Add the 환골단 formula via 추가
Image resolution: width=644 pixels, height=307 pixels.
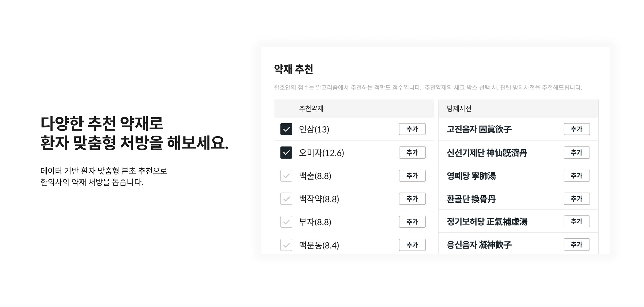(x=577, y=199)
